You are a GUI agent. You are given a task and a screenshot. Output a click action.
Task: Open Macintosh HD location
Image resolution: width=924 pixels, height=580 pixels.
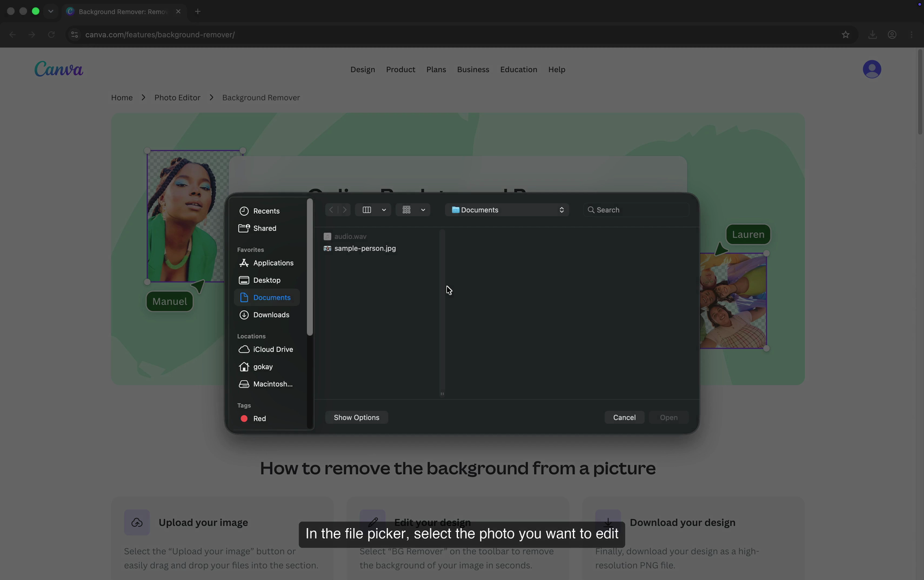click(x=267, y=384)
